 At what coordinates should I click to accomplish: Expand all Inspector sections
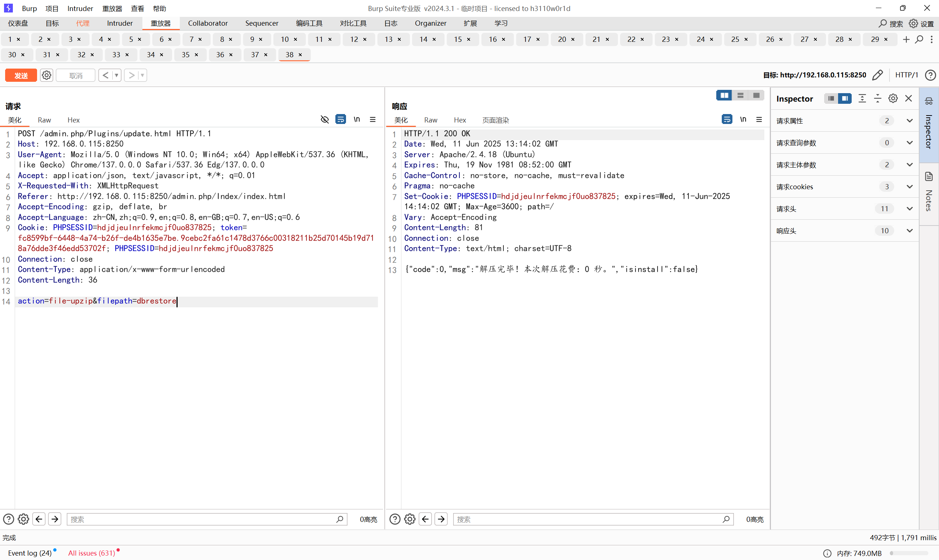[862, 99]
